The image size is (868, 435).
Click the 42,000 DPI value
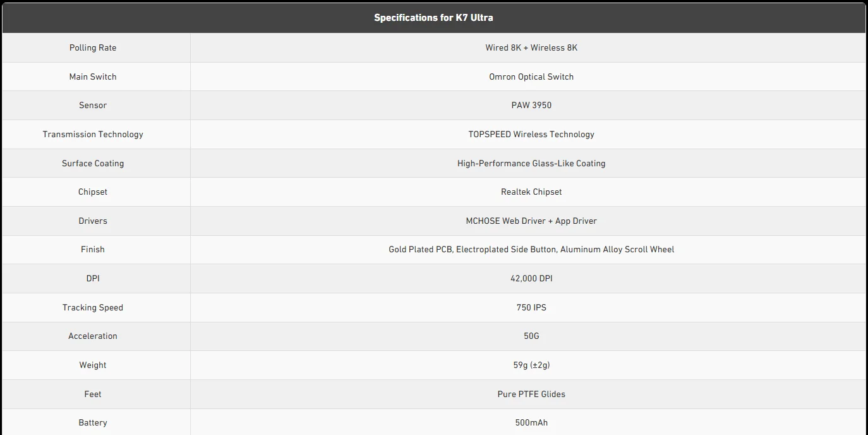531,278
